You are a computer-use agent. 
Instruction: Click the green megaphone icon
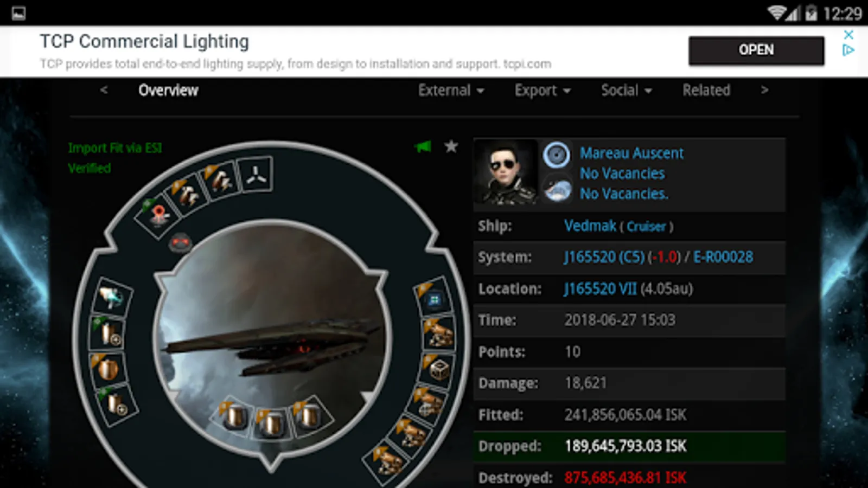[423, 146]
